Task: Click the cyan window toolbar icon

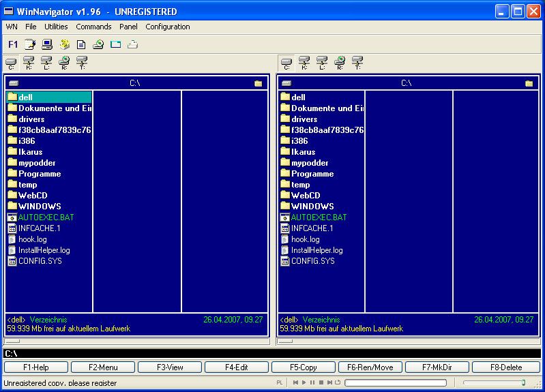Action: coord(115,44)
